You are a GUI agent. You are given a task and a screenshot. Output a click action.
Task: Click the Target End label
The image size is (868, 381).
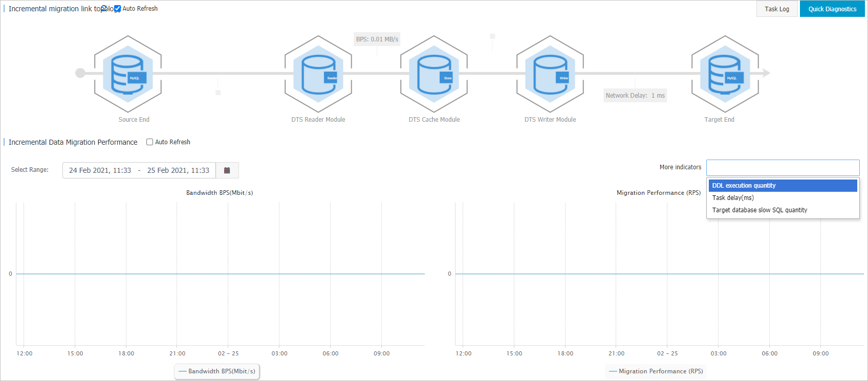pyautogui.click(x=719, y=120)
